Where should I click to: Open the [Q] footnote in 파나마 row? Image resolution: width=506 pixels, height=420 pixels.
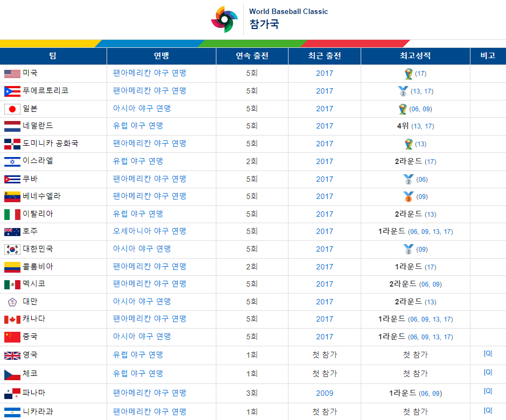tap(488, 390)
